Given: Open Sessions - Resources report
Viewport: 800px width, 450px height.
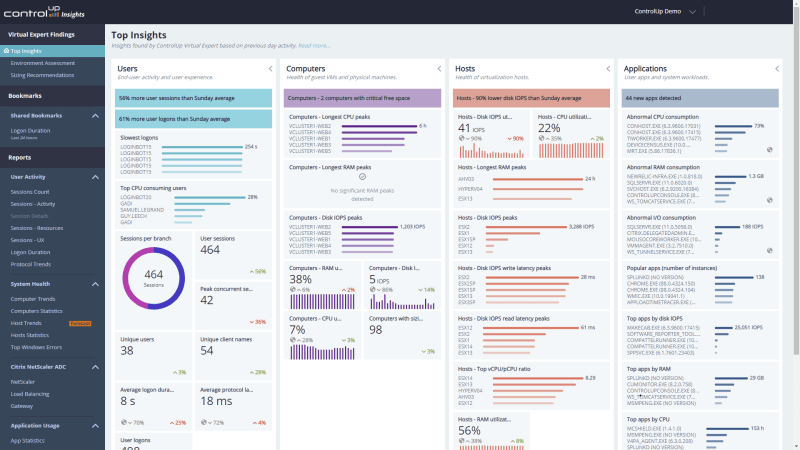Looking at the screenshot, I should click(x=37, y=229).
